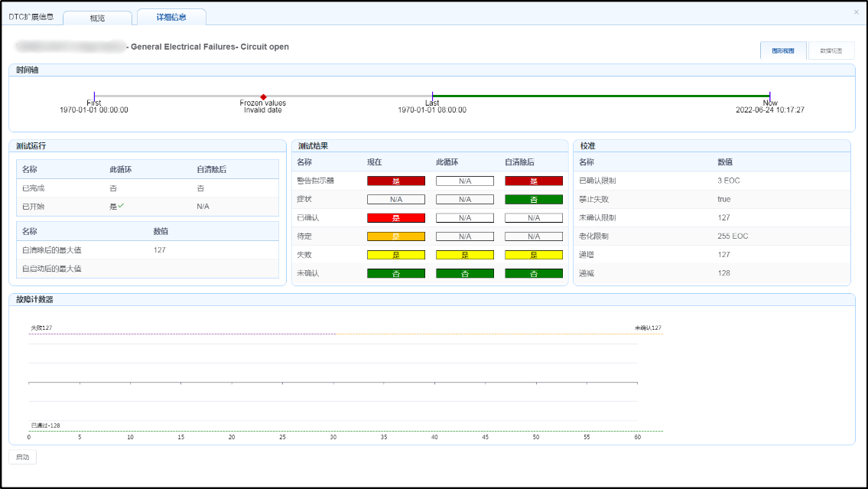Viewport: 868px width, 489px height.
Task: Click the 现在 column header
Action: pos(374,162)
